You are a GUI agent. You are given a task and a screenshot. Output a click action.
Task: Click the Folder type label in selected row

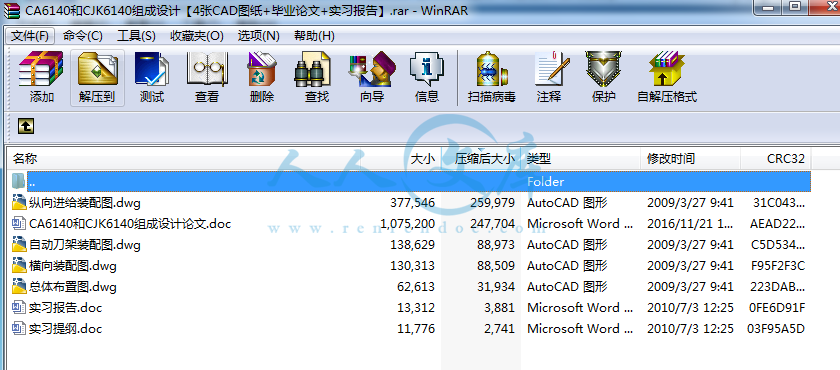pos(545,182)
